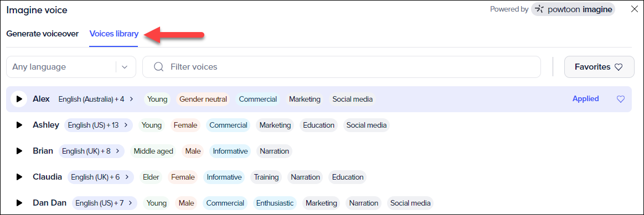Screen dimensions: 644x215
Task: Click the Applied label on Alex
Action: [586, 99]
